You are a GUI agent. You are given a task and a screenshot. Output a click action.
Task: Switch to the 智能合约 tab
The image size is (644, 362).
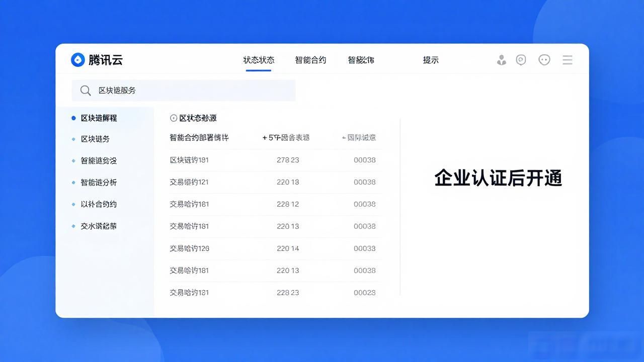click(310, 60)
